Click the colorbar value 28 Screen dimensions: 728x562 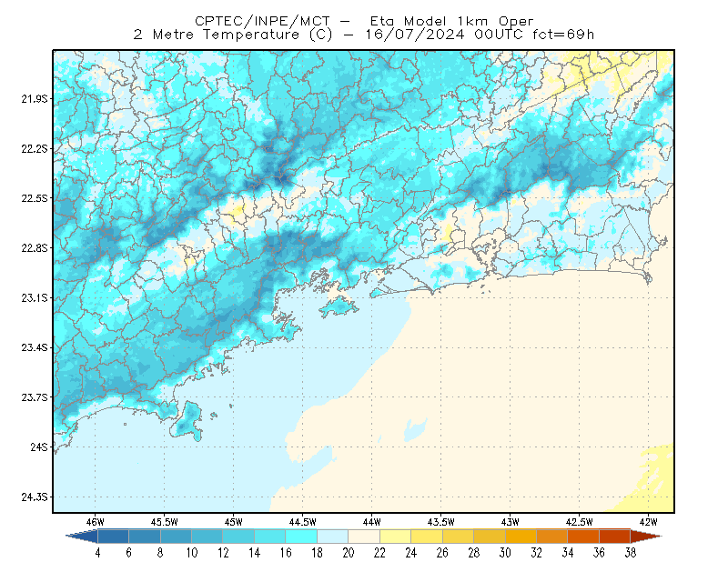(x=473, y=553)
